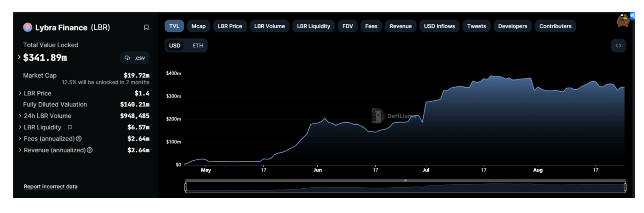Viewport: 644px width, 213px height.
Task: Toggle the LBR Liquidity chart series
Action: click(x=314, y=26)
